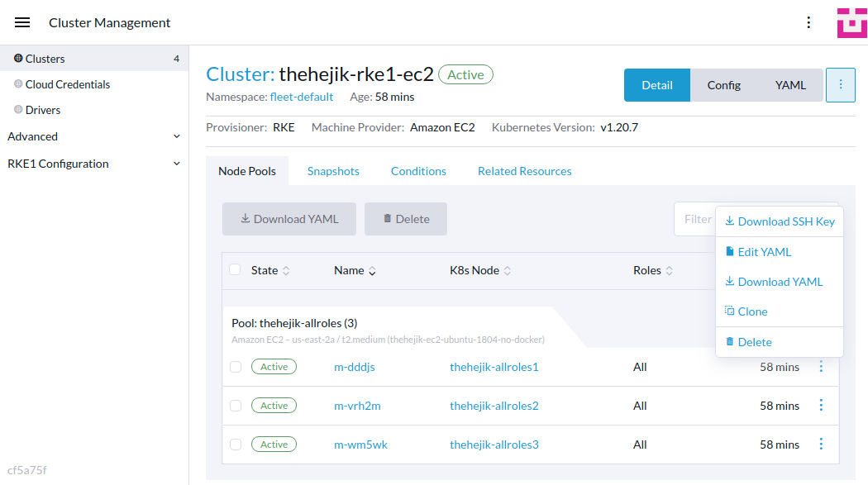
Task: Open the vertical ellipsis menu next to YAML tab
Action: (841, 84)
